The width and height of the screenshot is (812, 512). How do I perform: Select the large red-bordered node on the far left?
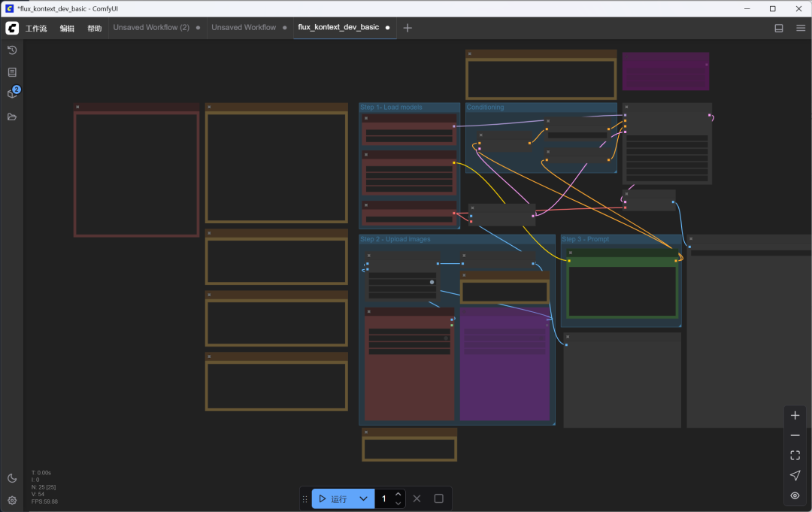click(x=137, y=170)
